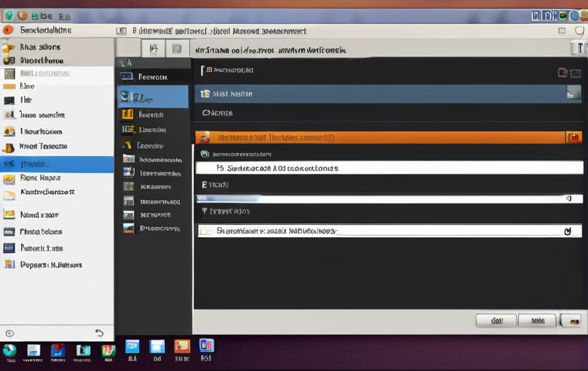Click the last sidebar row starting with "Dupsars"
The image size is (588, 371).
coord(57,264)
